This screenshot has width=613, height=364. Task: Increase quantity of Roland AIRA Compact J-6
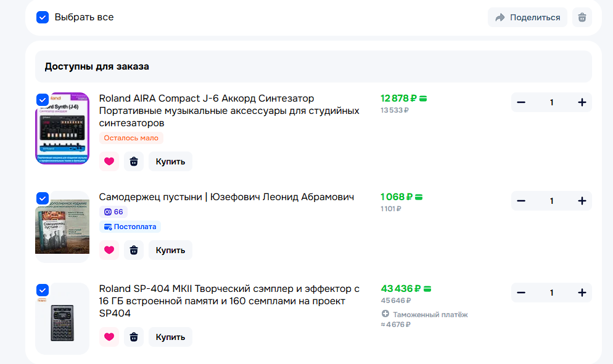point(582,102)
